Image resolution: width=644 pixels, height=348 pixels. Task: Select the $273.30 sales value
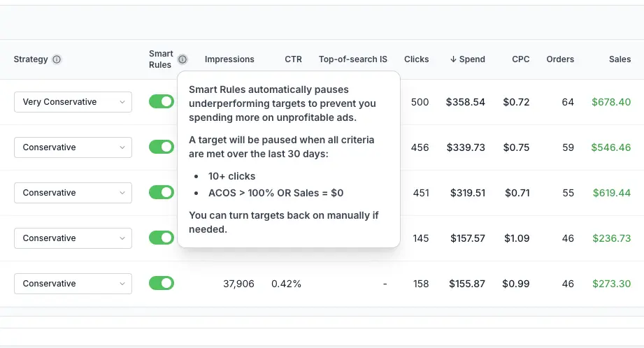[612, 284]
